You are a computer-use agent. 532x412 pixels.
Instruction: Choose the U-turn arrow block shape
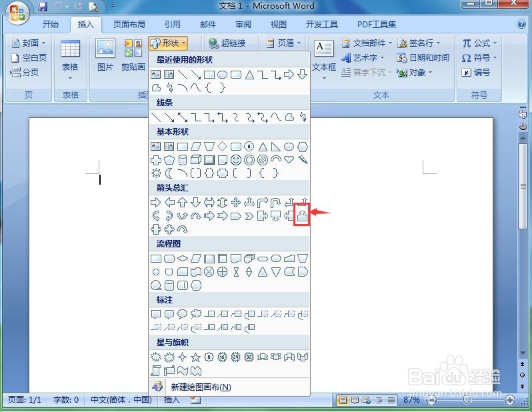275,203
